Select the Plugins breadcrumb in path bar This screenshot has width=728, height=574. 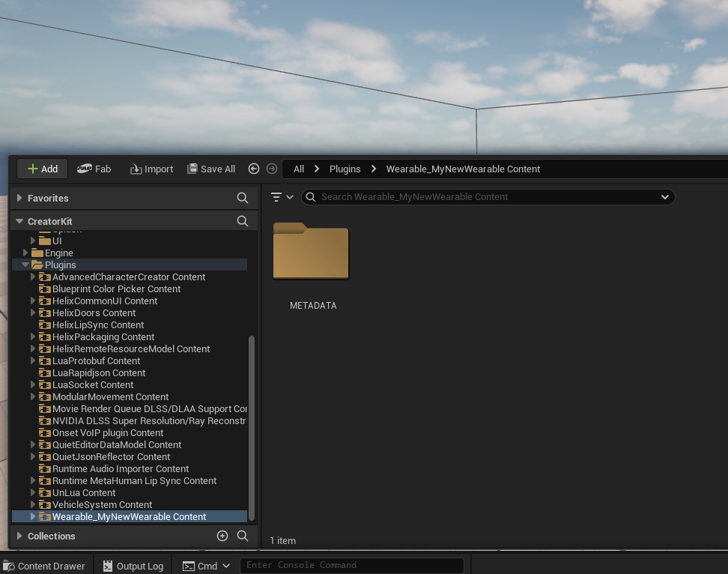tap(345, 169)
